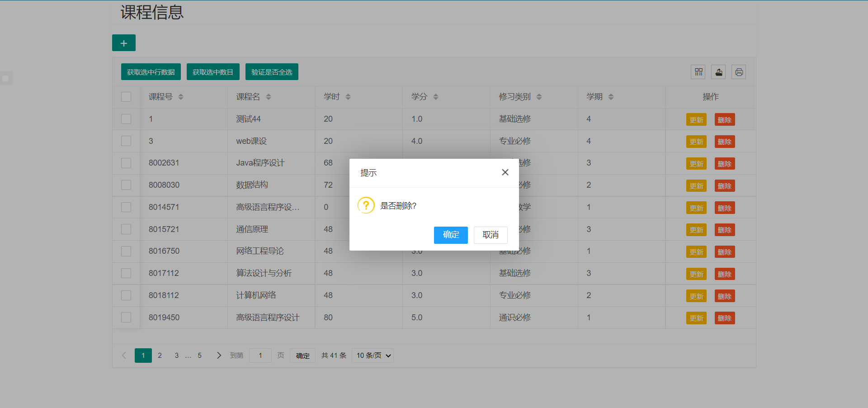Select page 5 in pagination

tap(199, 356)
